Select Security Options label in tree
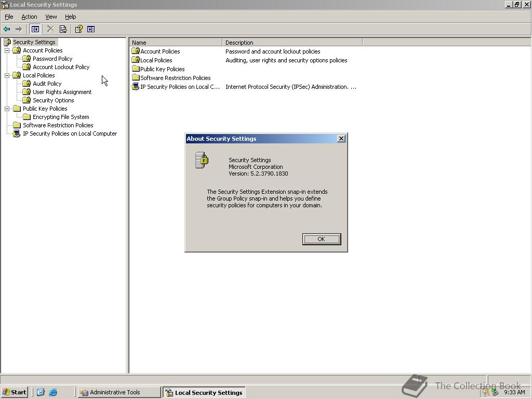The height and width of the screenshot is (399, 532). tap(54, 100)
